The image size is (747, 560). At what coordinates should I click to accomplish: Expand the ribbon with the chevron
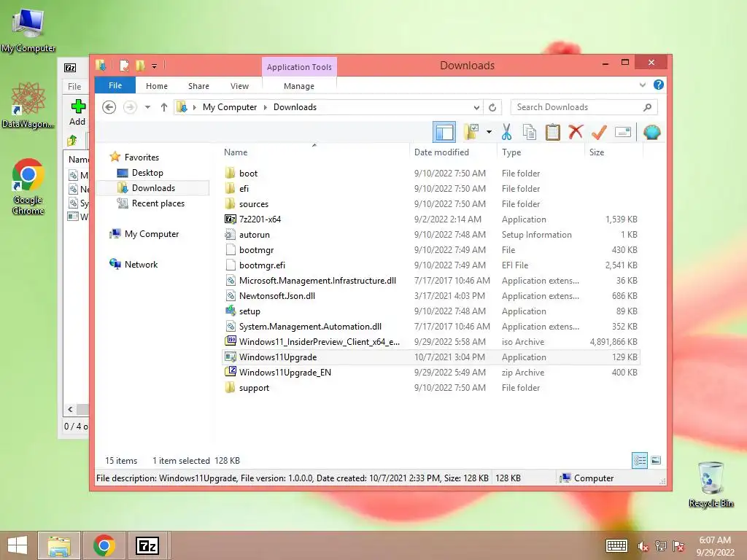point(642,85)
